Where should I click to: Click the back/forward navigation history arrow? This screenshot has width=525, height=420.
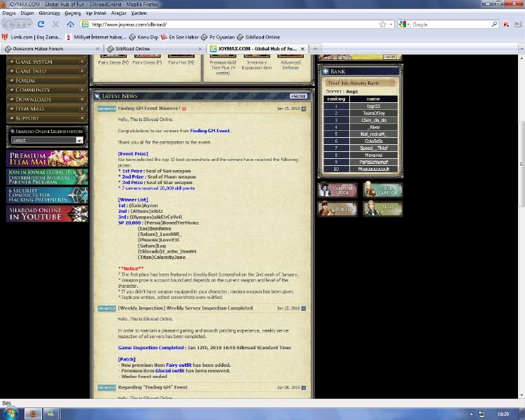click(30, 24)
